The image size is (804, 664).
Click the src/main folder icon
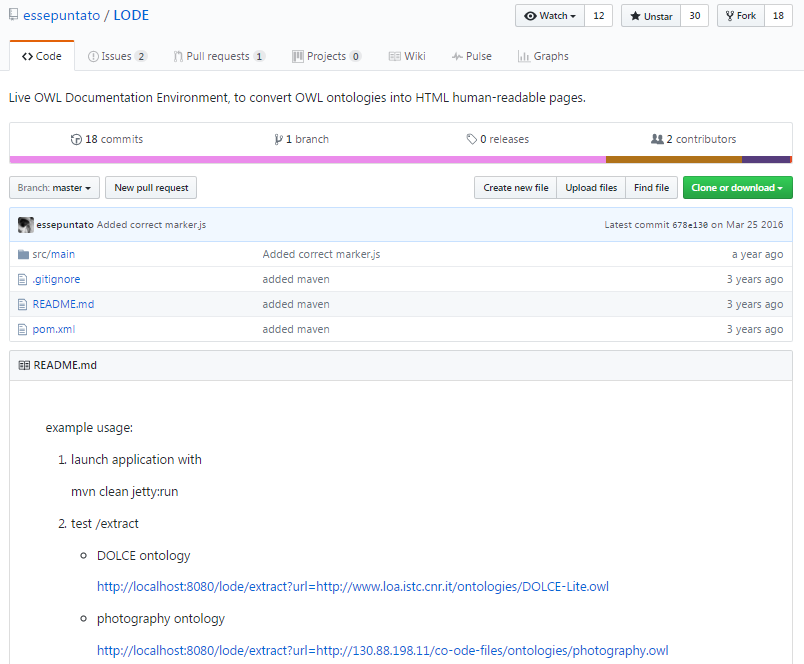(23, 254)
